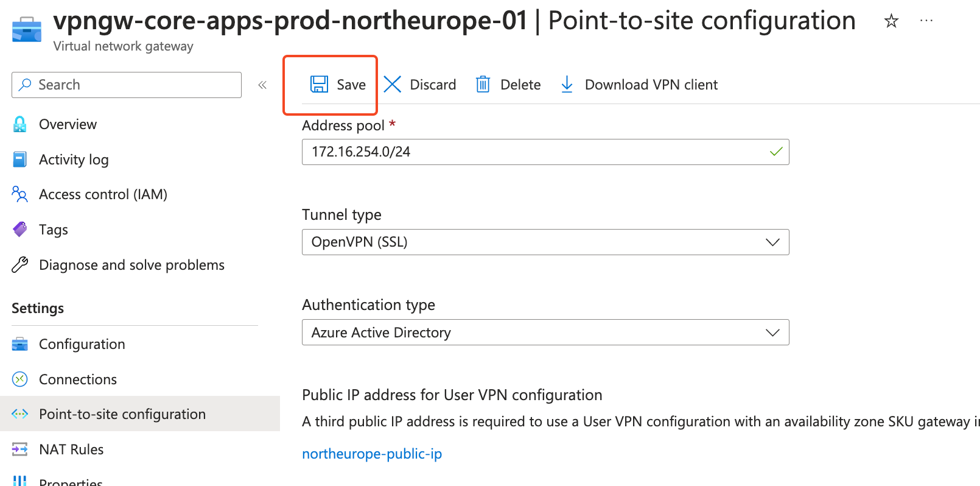Viewport: 980px width, 486px height.
Task: Open the Activity log
Action: (x=74, y=160)
